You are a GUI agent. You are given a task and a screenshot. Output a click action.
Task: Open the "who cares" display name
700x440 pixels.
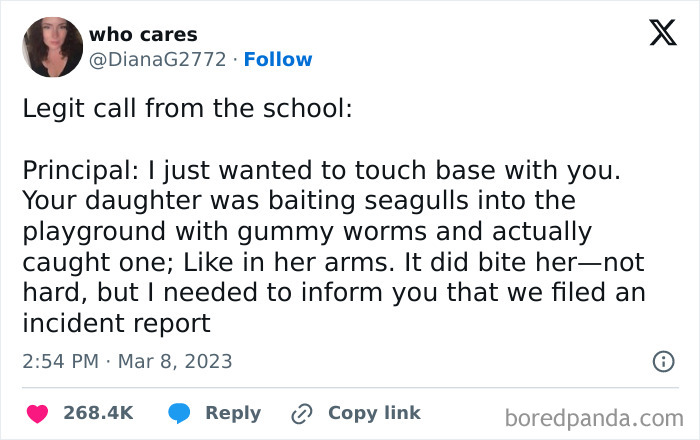click(x=143, y=35)
